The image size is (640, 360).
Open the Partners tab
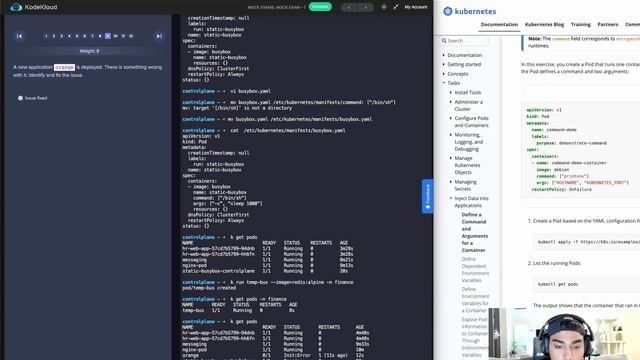pos(608,24)
